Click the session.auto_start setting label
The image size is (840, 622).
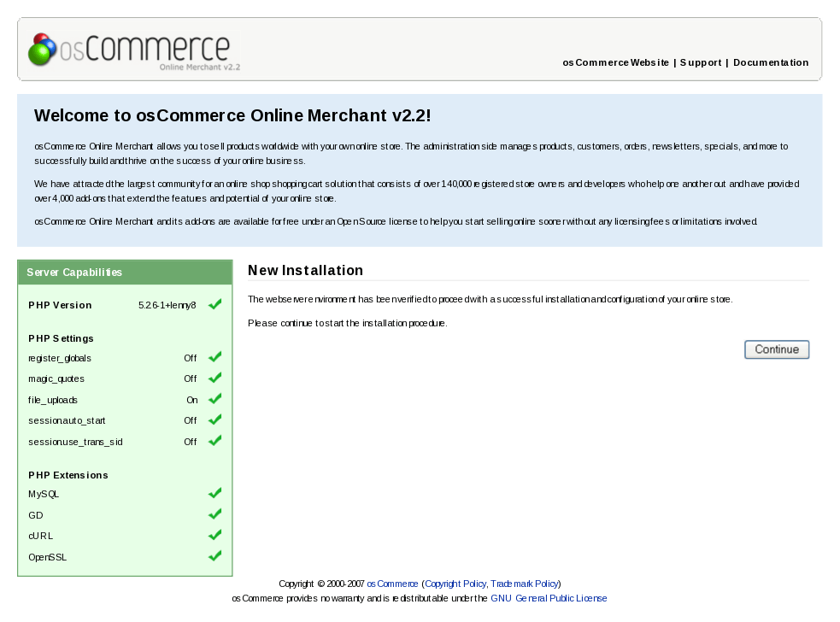coord(67,420)
